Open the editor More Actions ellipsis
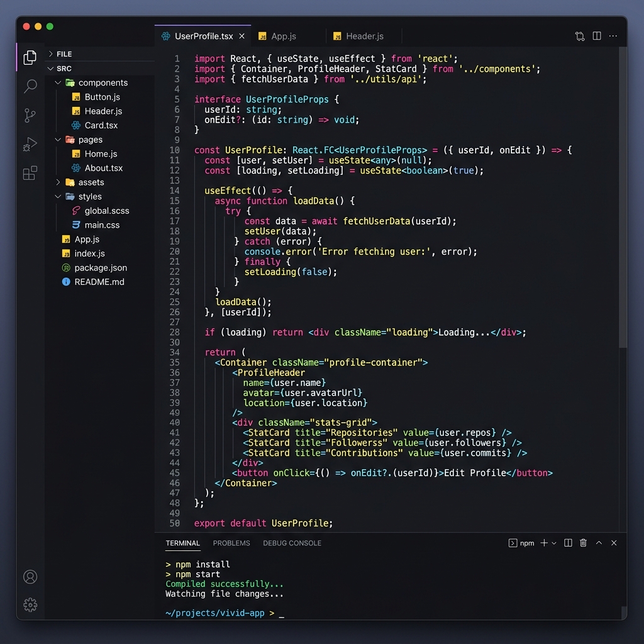 [x=613, y=36]
